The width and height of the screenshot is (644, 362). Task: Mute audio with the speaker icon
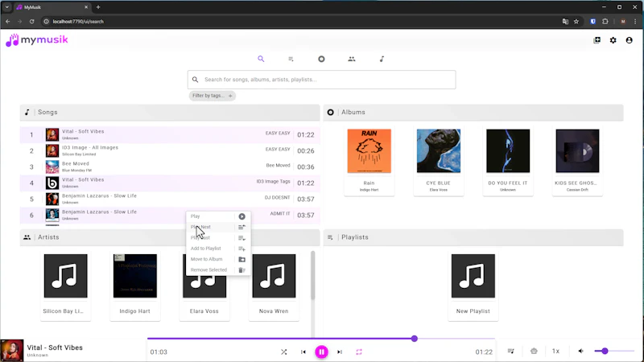pyautogui.click(x=580, y=352)
